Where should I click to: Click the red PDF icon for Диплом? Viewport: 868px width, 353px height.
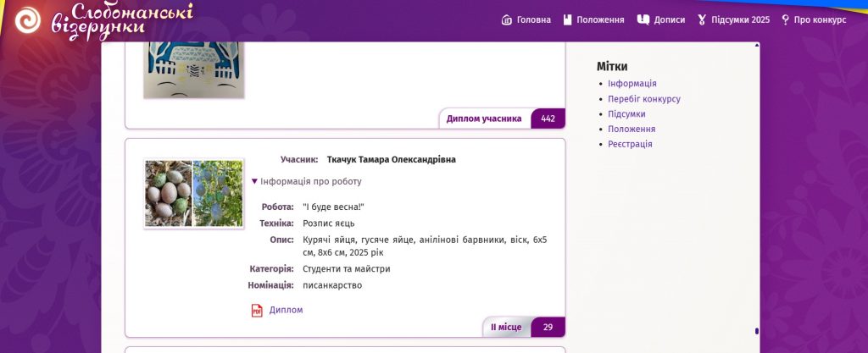[257, 311]
